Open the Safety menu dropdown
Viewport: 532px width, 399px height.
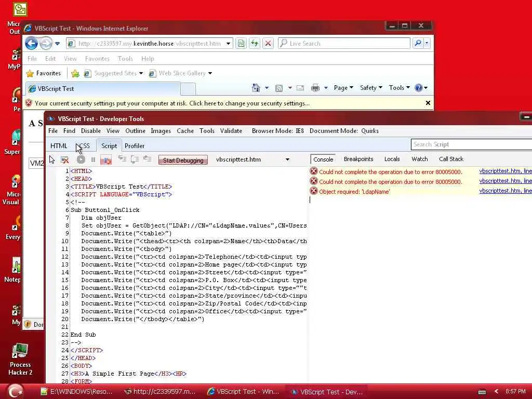[x=371, y=88]
